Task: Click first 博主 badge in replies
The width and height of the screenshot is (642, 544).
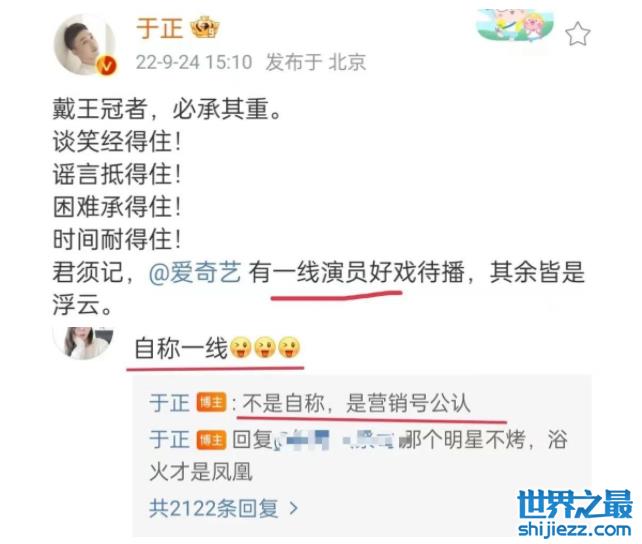Action: tap(211, 402)
